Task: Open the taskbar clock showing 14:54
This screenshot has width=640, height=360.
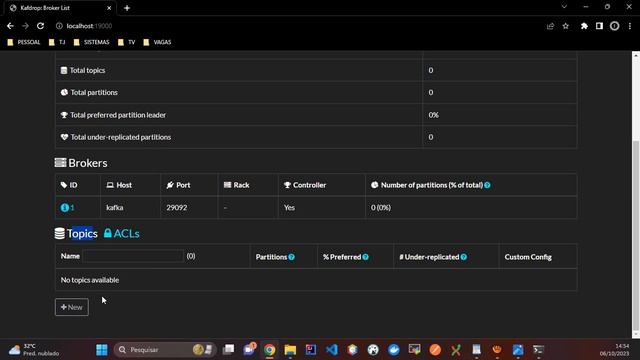Action: (615, 350)
